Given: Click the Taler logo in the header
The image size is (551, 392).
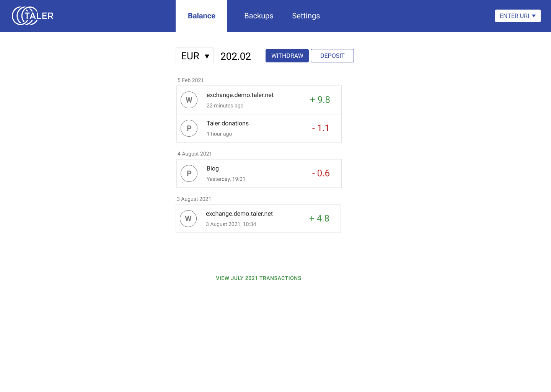Looking at the screenshot, I should 33,16.
